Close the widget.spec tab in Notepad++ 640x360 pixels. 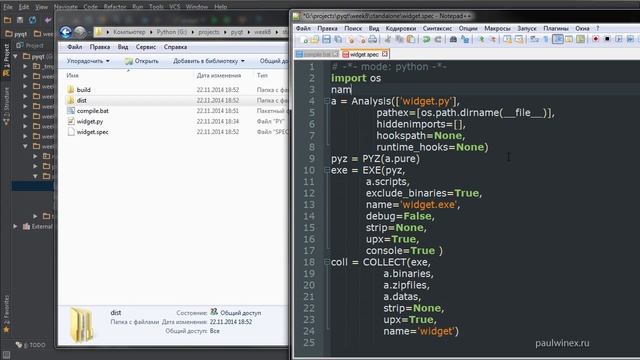[384, 54]
